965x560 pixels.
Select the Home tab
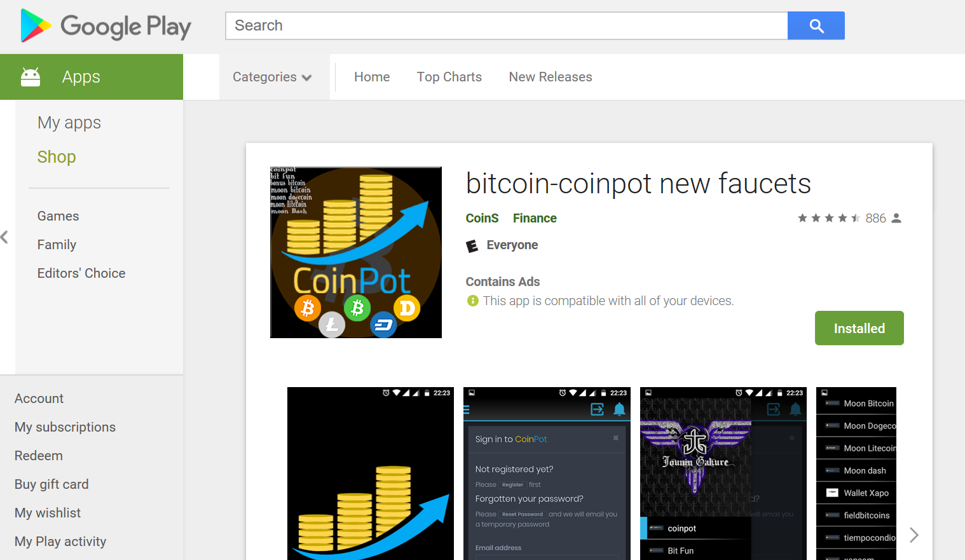(372, 77)
